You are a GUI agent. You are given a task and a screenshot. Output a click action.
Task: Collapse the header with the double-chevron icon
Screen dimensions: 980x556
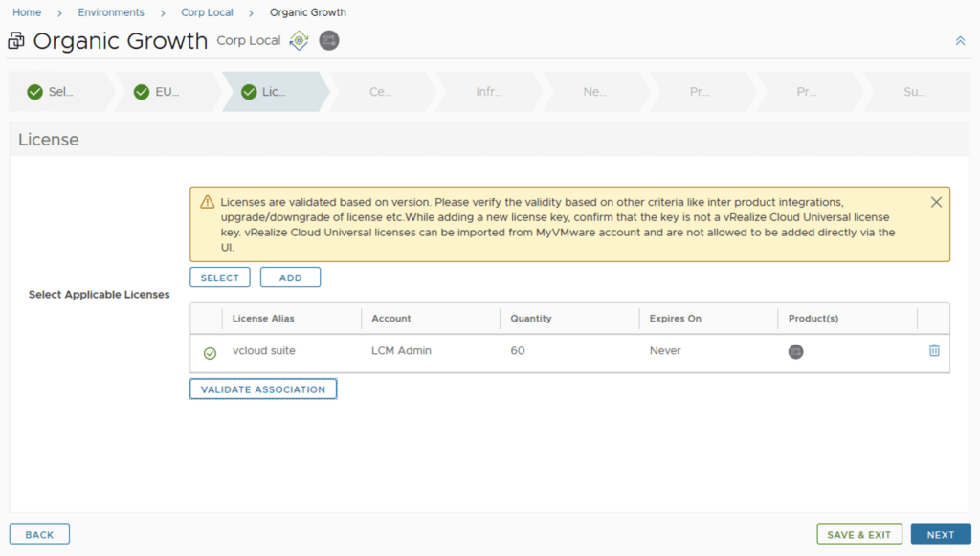point(960,41)
